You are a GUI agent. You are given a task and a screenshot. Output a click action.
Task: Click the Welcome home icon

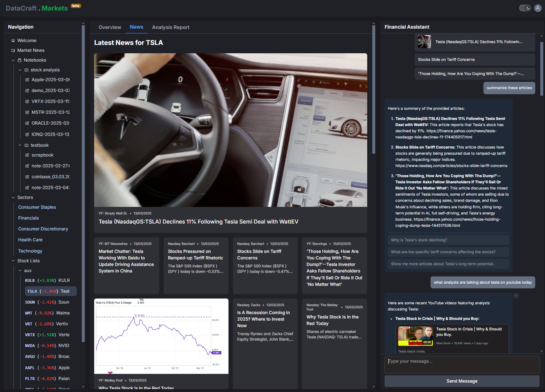pos(13,41)
